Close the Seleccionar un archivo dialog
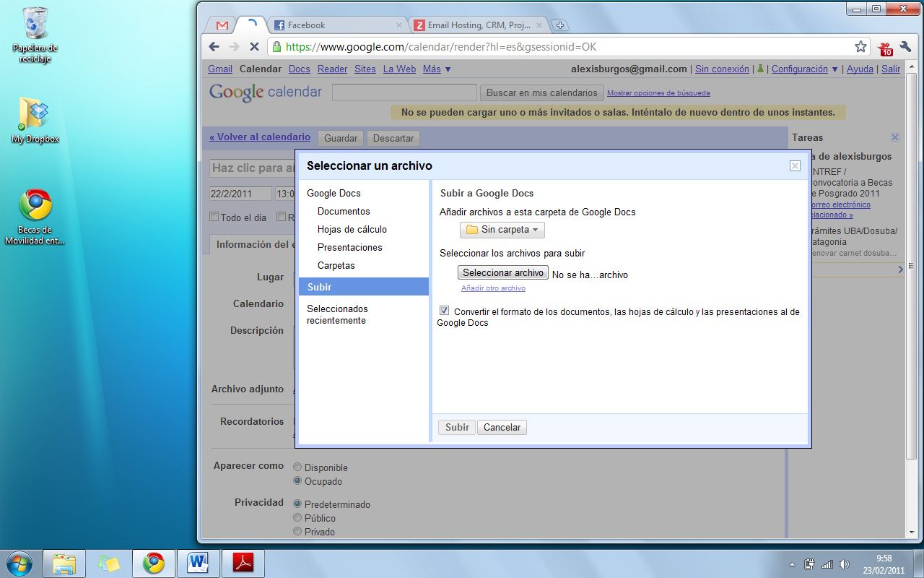The image size is (924, 578). [795, 165]
